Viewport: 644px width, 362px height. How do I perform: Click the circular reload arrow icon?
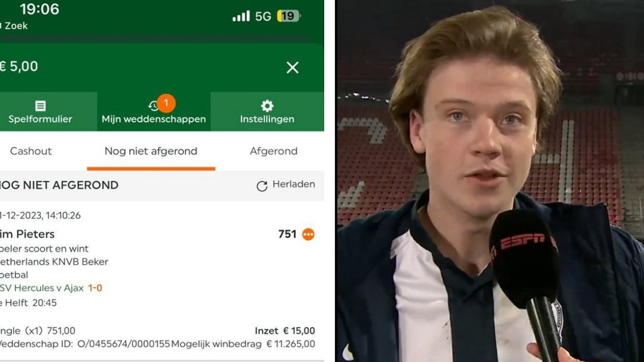tap(262, 186)
